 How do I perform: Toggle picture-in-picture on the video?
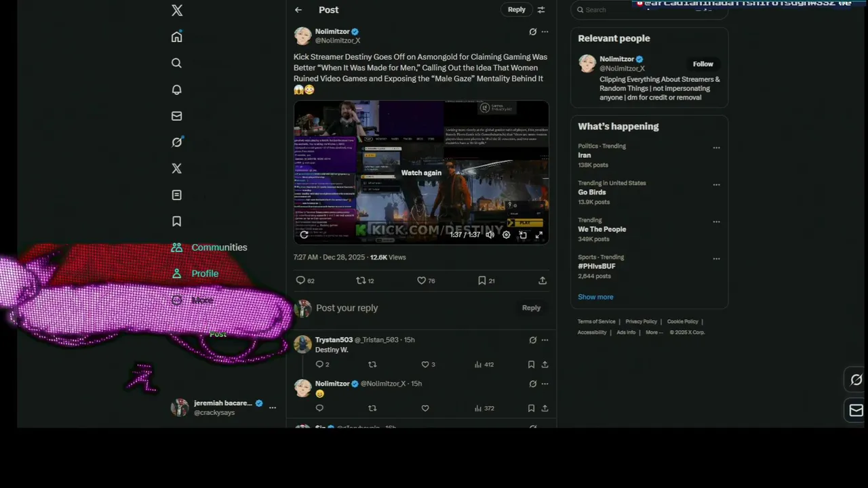(x=523, y=235)
